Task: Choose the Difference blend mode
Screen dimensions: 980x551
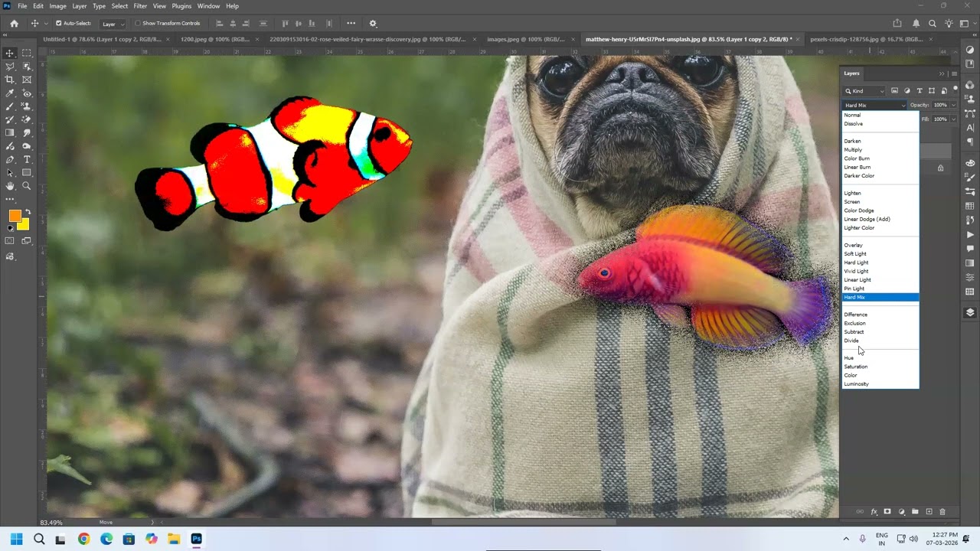Action: pyautogui.click(x=855, y=315)
